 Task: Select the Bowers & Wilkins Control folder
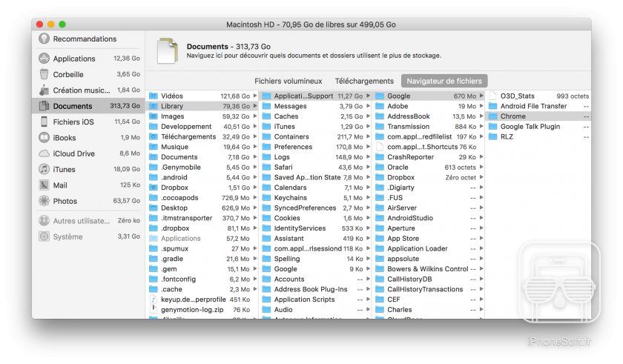pos(429,268)
